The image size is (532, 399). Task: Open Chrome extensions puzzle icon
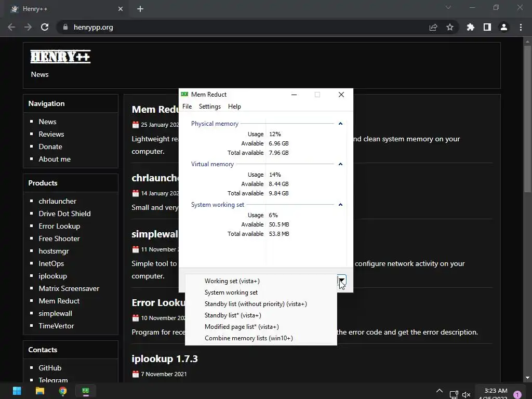[471, 27]
